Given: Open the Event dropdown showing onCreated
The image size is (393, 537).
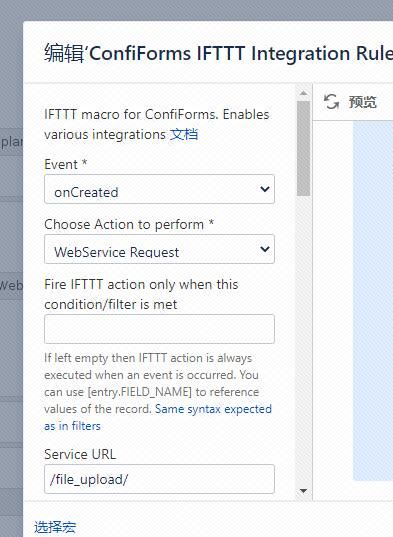Looking at the screenshot, I should pos(159,189).
